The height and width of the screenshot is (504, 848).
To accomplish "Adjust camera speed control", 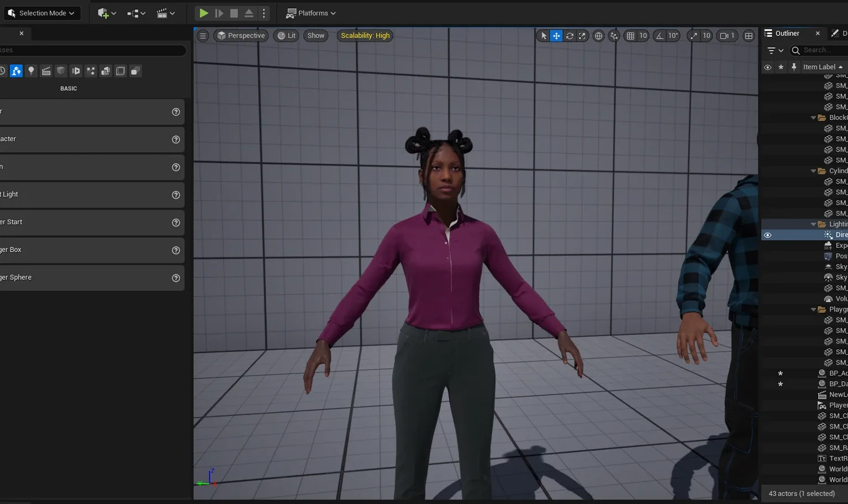I will pyautogui.click(x=727, y=35).
